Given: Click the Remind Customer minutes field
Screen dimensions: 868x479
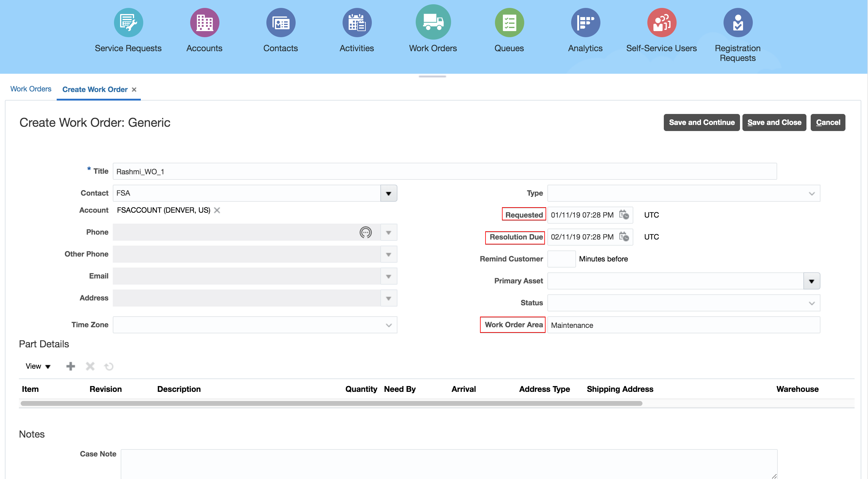Looking at the screenshot, I should (x=561, y=259).
